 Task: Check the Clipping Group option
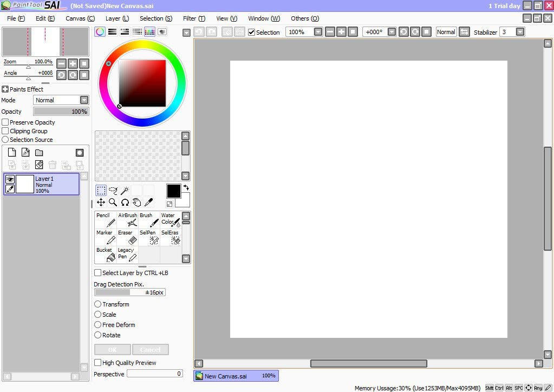(x=4, y=131)
